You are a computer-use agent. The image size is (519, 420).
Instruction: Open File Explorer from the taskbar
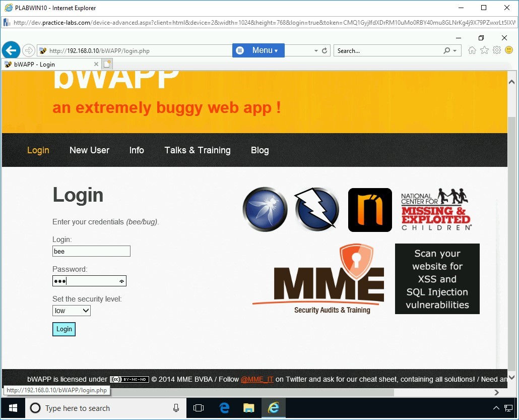click(249, 408)
